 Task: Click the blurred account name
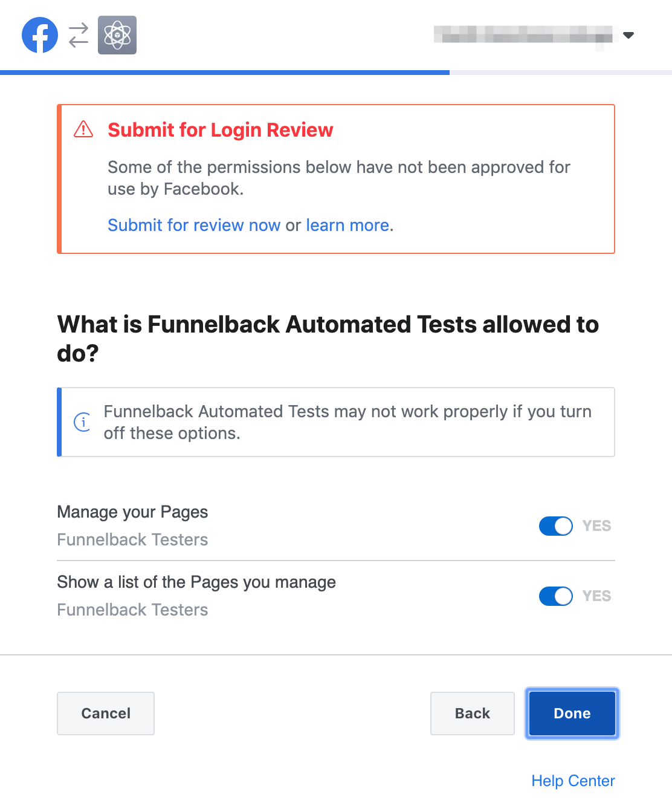(x=523, y=35)
